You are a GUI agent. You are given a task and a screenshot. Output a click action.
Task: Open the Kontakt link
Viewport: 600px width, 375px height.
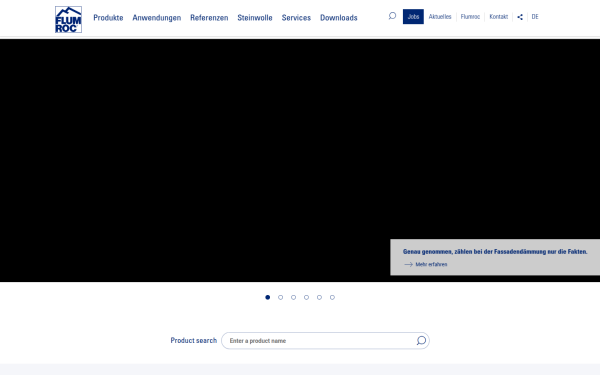tap(499, 16)
